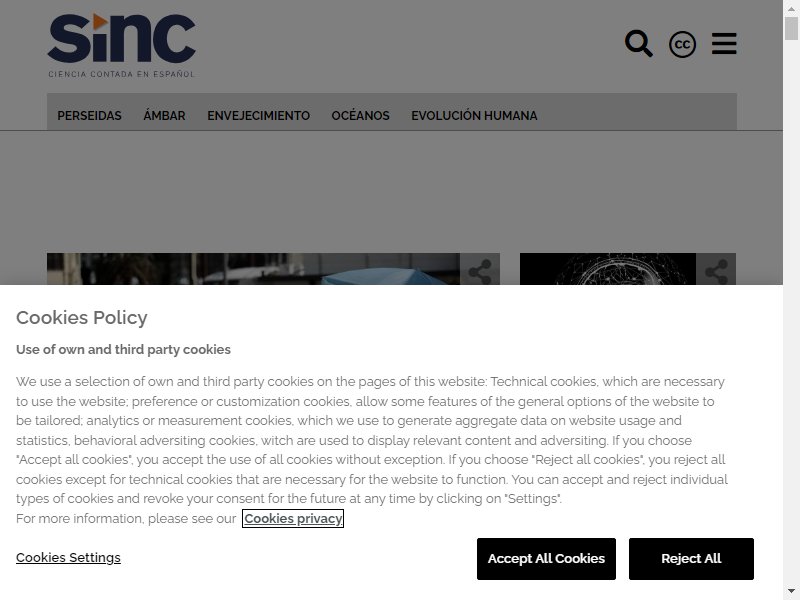Open the hamburger menu icon
800x600 pixels.
724,43
